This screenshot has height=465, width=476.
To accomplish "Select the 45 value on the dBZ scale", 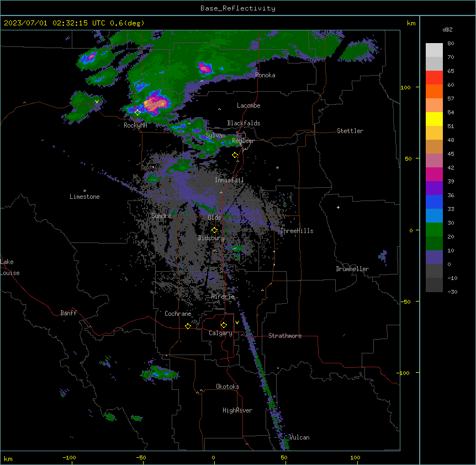I will (x=451, y=154).
